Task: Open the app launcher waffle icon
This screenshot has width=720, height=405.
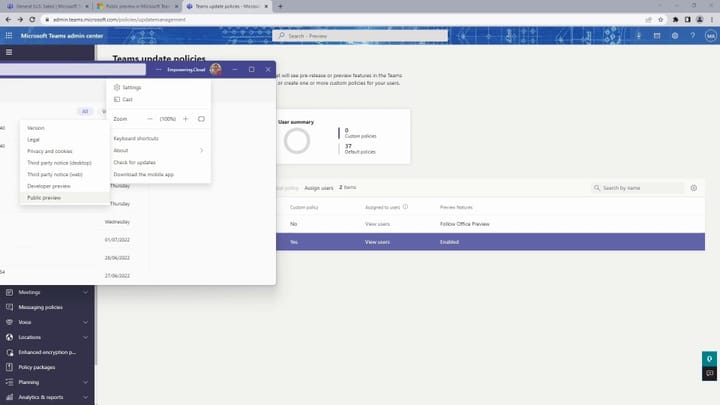Action: [9, 36]
